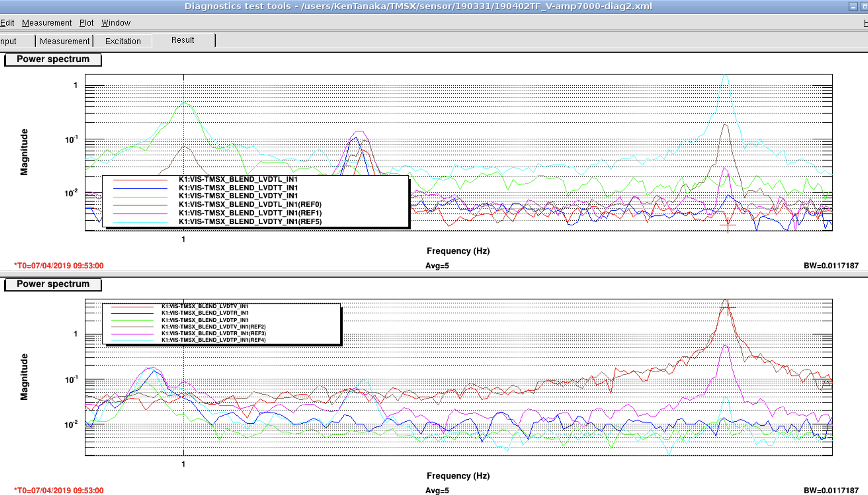The width and height of the screenshot is (868, 495).
Task: Click legend entry K1:VIS-TMSX_BLEND_LVDTY_IN1
Action: coord(238,196)
